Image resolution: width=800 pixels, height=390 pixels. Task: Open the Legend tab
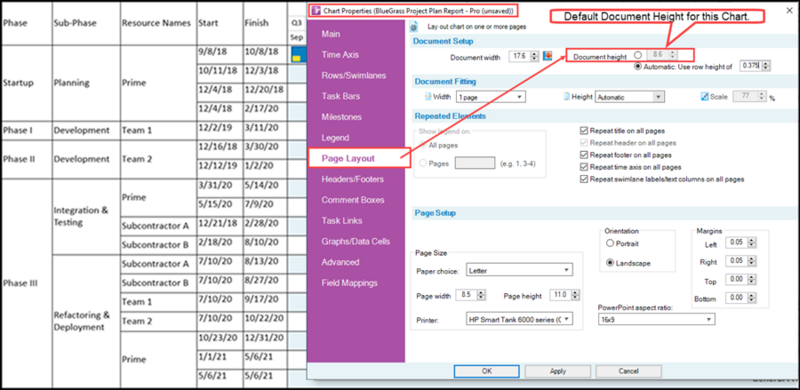point(335,138)
